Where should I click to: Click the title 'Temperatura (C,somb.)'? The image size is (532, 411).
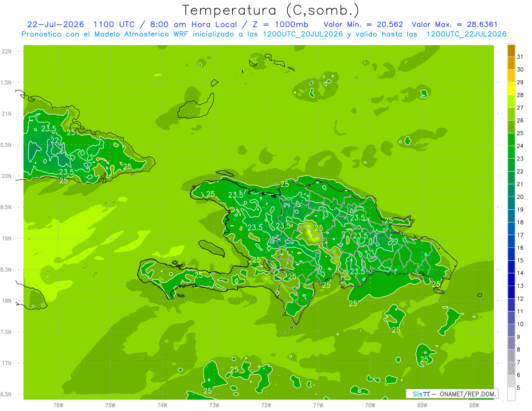point(270,10)
